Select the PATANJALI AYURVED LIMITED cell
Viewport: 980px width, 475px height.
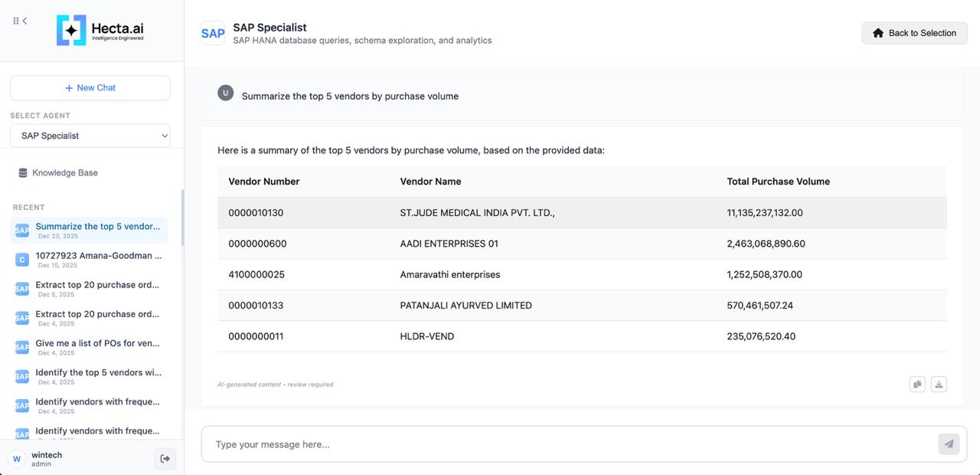[x=465, y=305]
